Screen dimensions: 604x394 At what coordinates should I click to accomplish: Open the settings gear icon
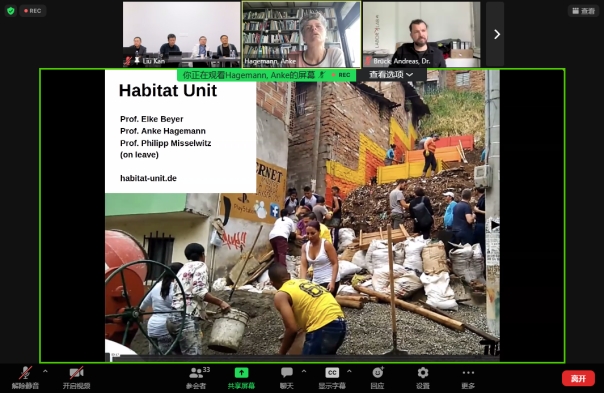tap(423, 372)
